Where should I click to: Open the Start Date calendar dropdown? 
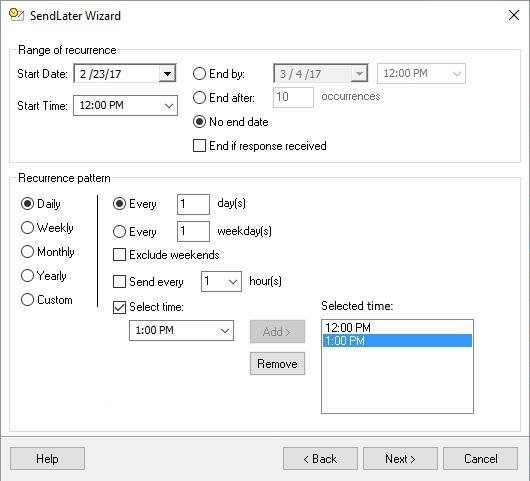[167, 73]
